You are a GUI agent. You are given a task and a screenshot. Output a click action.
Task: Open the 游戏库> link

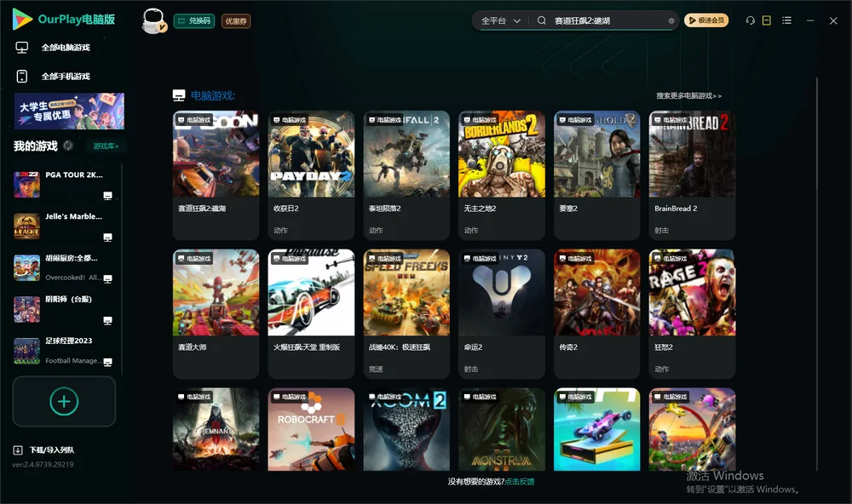[x=106, y=146]
